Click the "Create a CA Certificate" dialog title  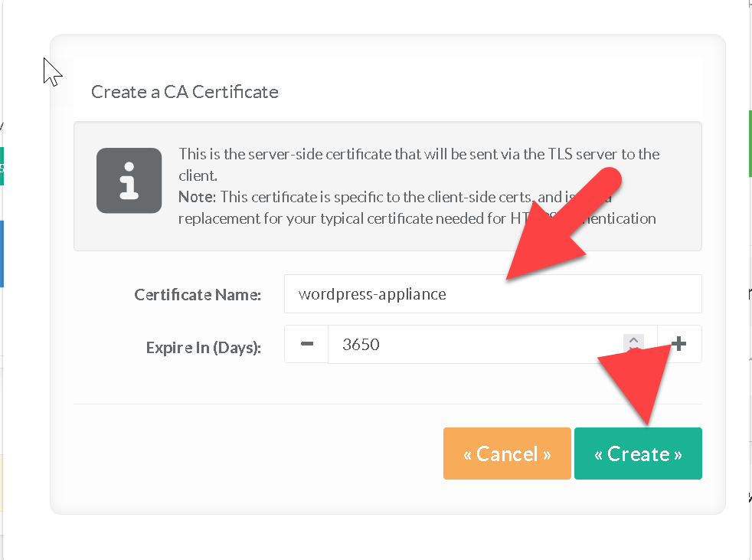click(185, 93)
